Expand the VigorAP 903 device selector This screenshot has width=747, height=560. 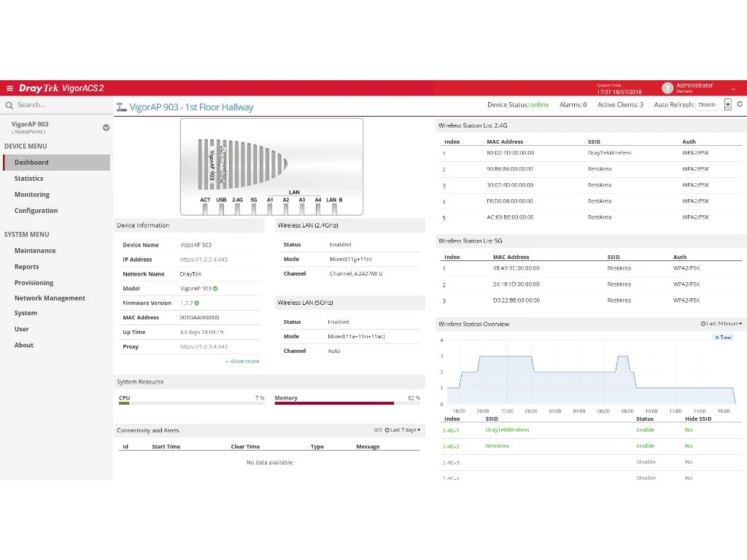[106, 128]
